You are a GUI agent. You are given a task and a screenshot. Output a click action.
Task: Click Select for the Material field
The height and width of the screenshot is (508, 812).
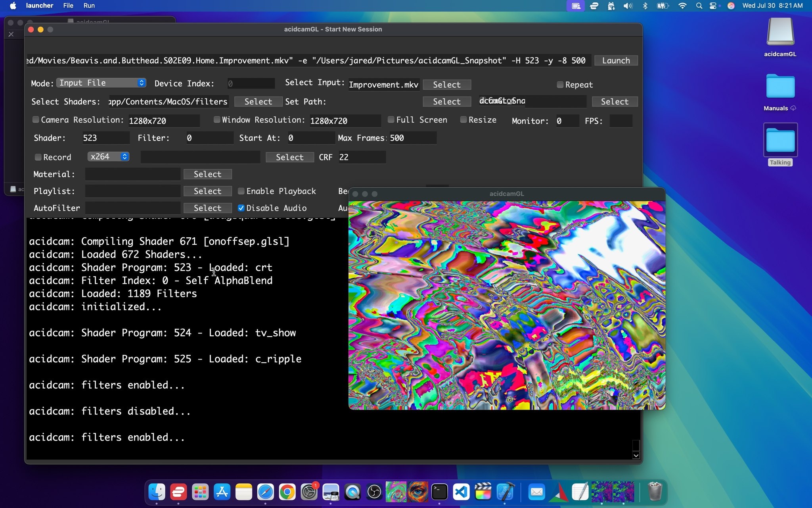(208, 174)
